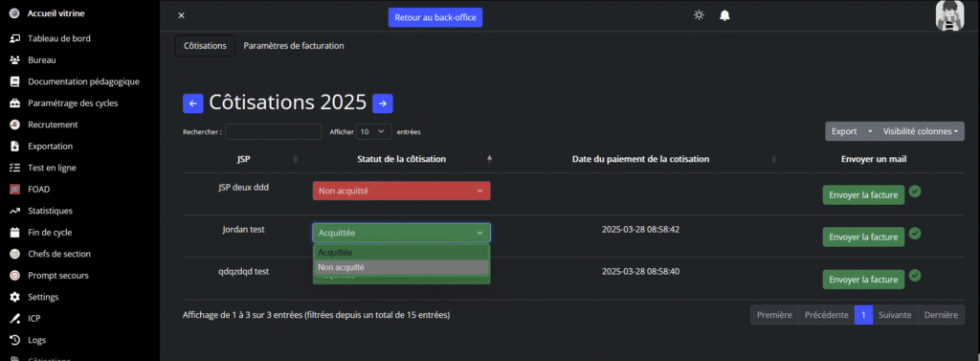Click 'qdqzdqd test' name cell
The width and height of the screenshot is (980, 361).
tap(243, 272)
